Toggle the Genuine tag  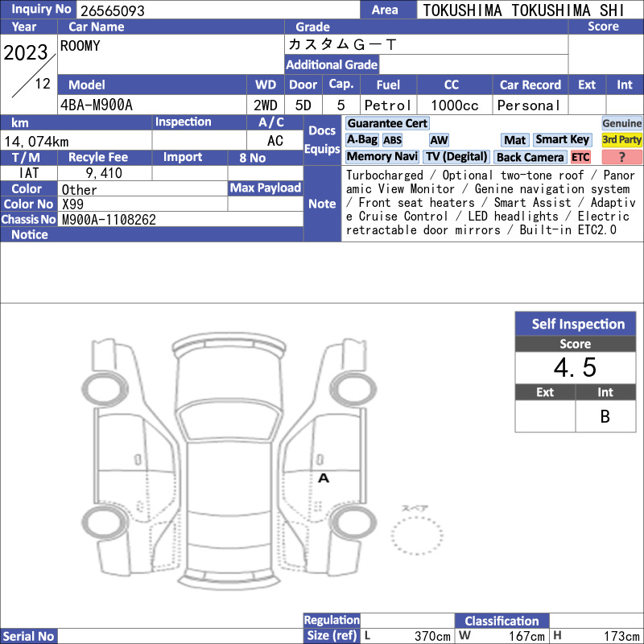[621, 123]
